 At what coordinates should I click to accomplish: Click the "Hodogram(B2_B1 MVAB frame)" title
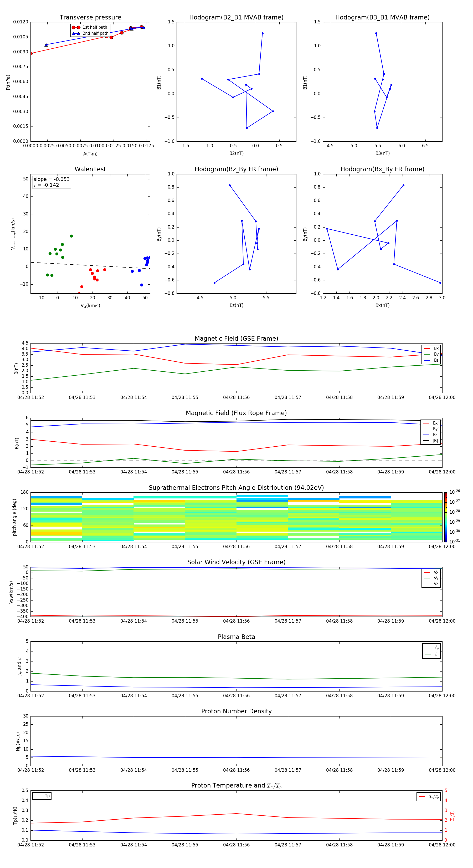[x=236, y=18]
